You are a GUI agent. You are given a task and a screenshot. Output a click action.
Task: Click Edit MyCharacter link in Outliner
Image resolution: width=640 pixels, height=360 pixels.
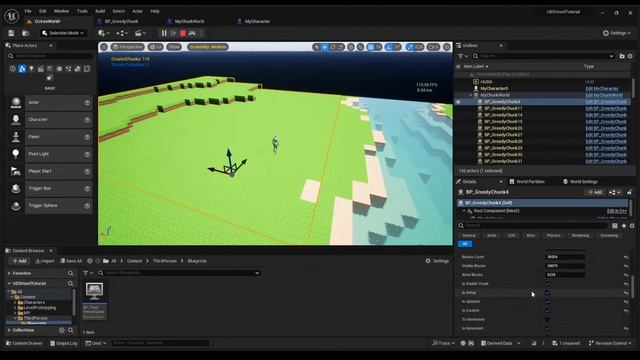(x=602, y=89)
